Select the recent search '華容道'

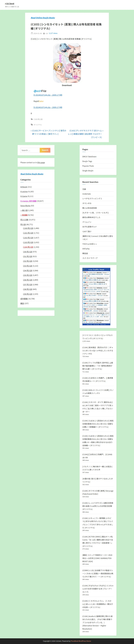[85, 254]
